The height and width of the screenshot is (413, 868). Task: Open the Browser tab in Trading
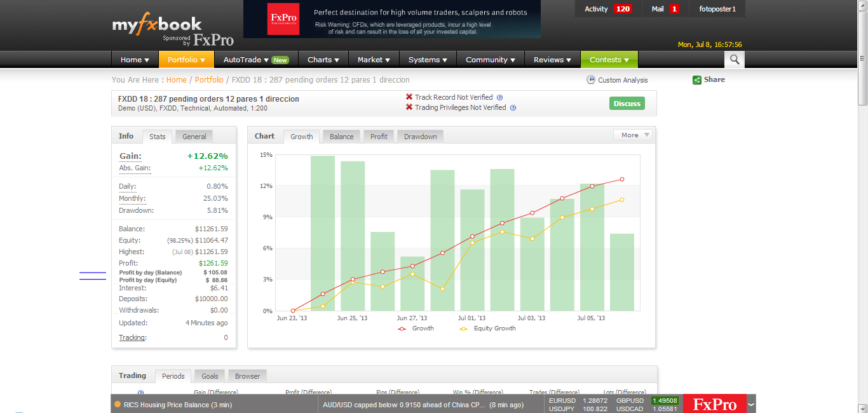(x=248, y=376)
